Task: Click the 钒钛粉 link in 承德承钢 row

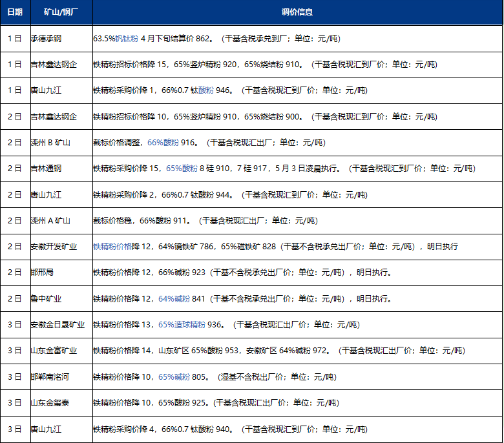Action: pos(127,38)
